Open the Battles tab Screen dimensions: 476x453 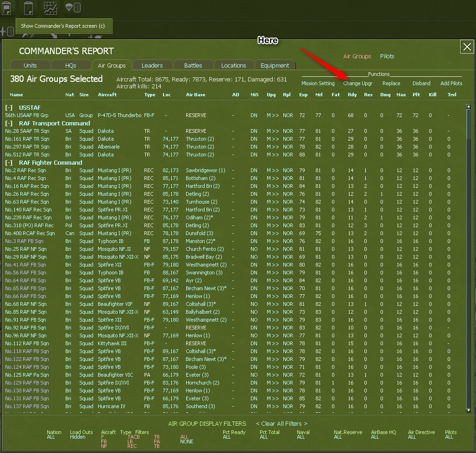193,65
